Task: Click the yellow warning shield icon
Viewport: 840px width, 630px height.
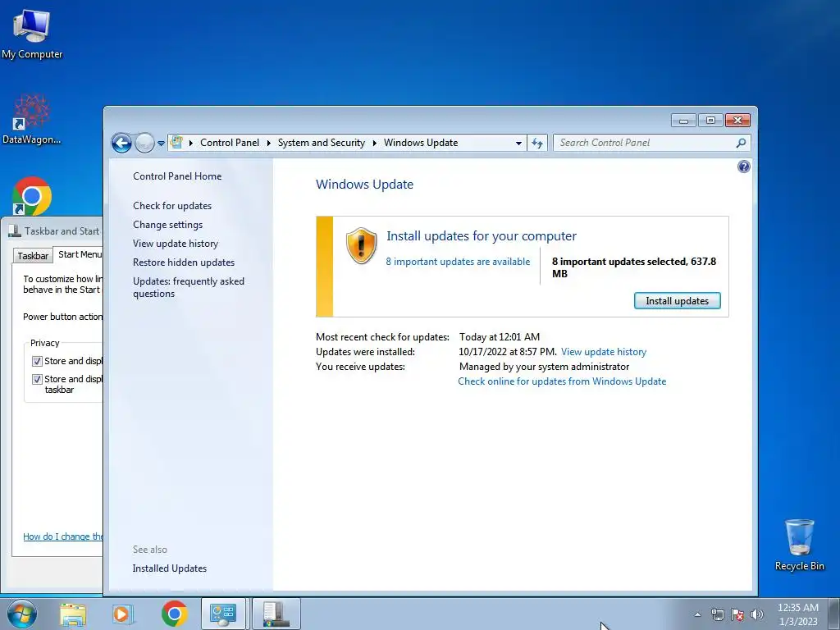Action: coord(361,246)
